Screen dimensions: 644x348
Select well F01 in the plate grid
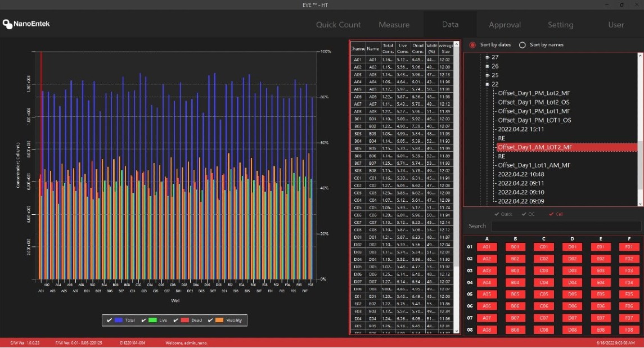[x=629, y=247]
